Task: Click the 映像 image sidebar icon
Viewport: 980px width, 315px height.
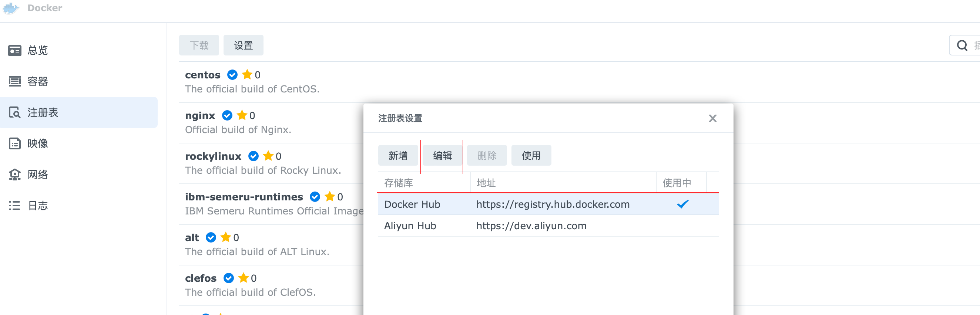Action: [14, 143]
